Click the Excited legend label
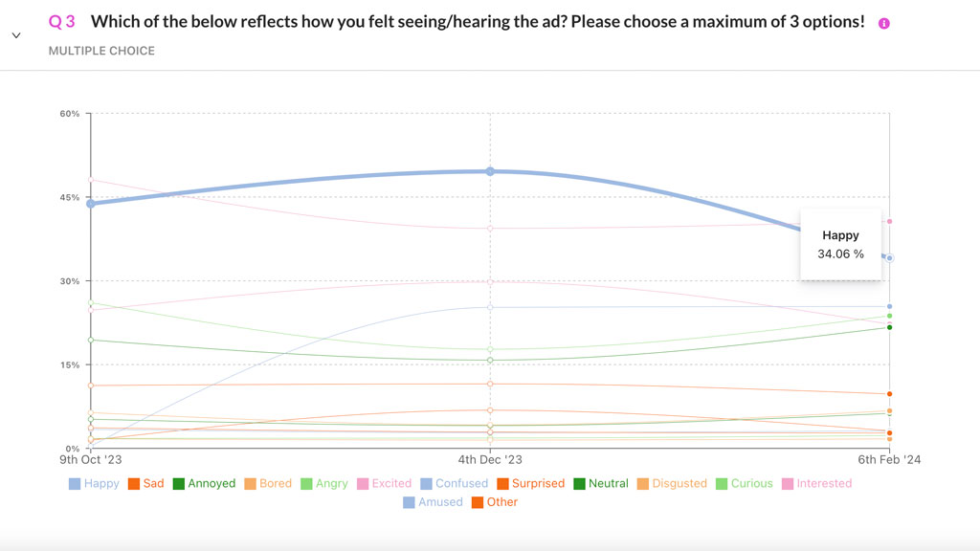 pos(391,484)
